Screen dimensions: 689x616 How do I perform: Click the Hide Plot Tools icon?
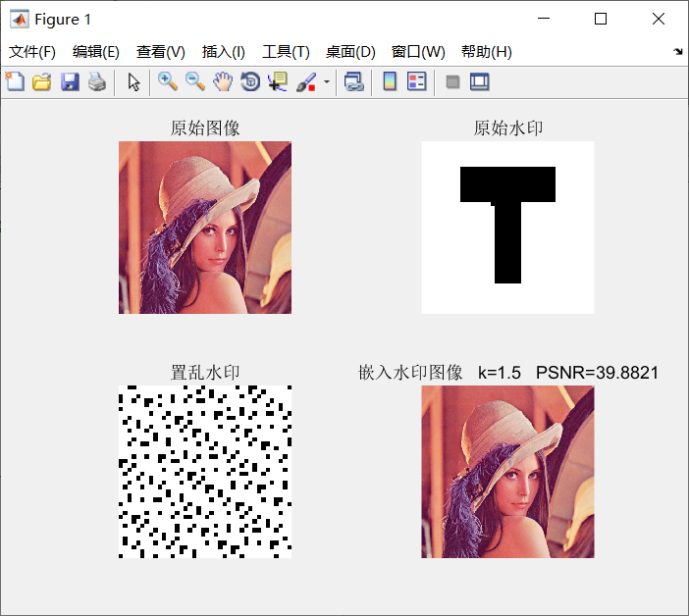click(452, 81)
